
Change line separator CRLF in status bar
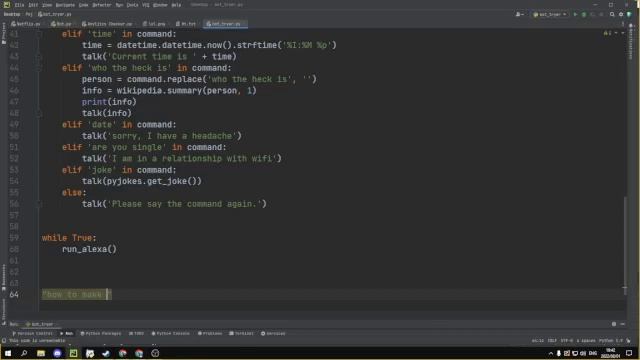point(552,340)
